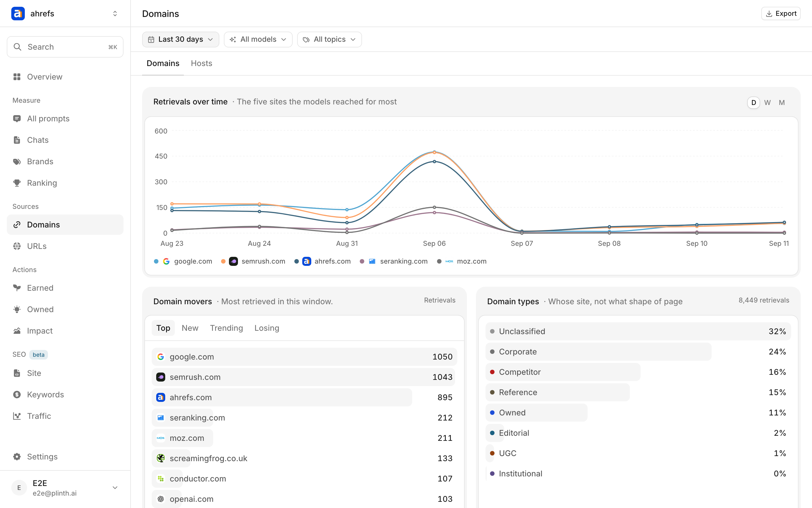Click the URLs globe icon

tap(17, 246)
